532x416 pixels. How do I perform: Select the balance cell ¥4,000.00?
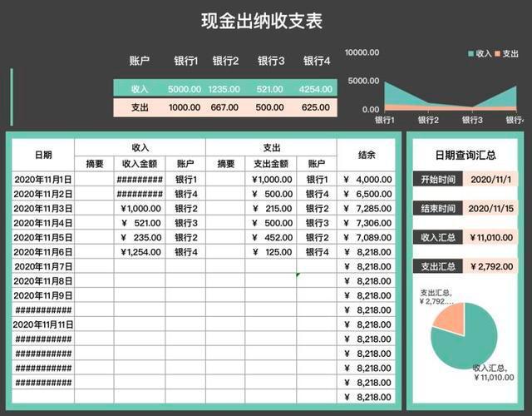[x=367, y=180]
